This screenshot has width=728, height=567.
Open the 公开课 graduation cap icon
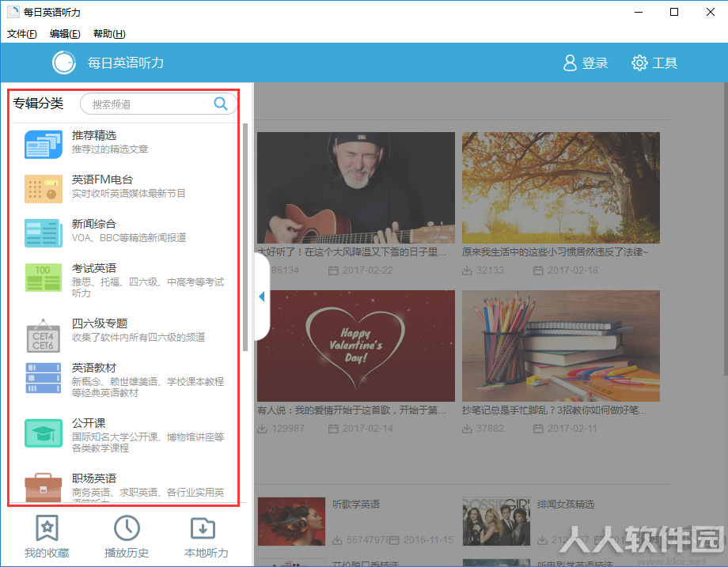[44, 433]
